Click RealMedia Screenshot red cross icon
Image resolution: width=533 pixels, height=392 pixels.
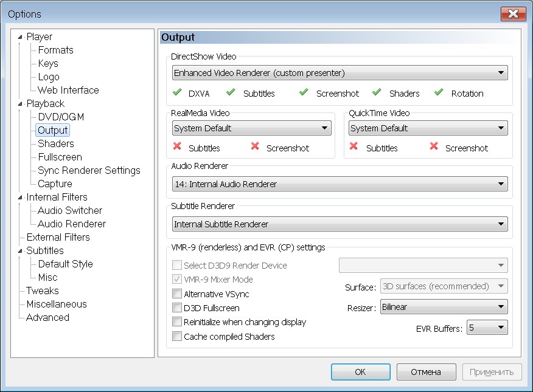point(255,146)
